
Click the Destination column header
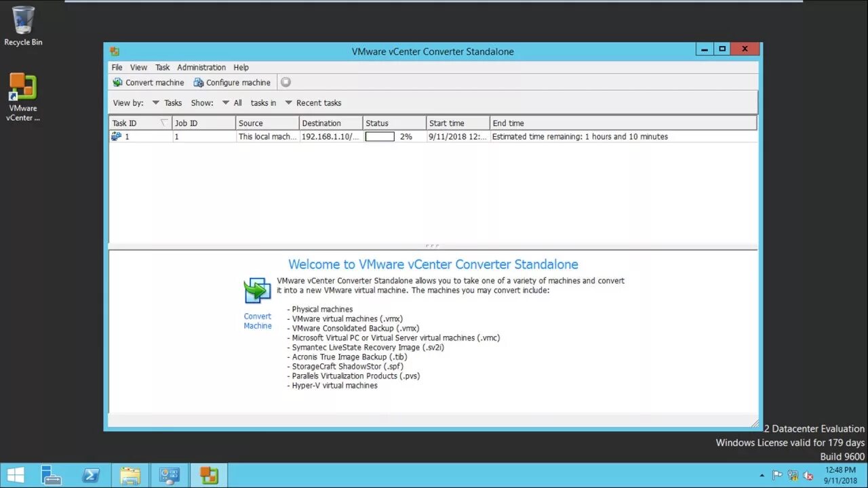[x=331, y=123]
